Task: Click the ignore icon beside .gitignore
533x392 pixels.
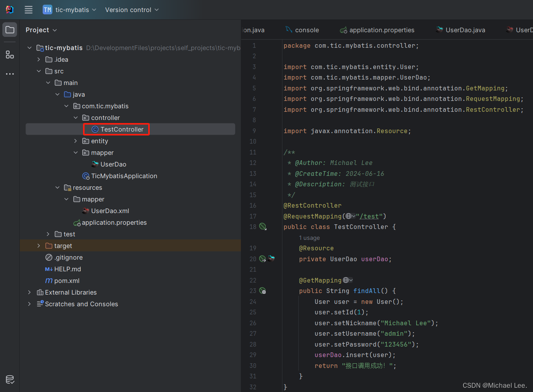Action: [x=49, y=257]
